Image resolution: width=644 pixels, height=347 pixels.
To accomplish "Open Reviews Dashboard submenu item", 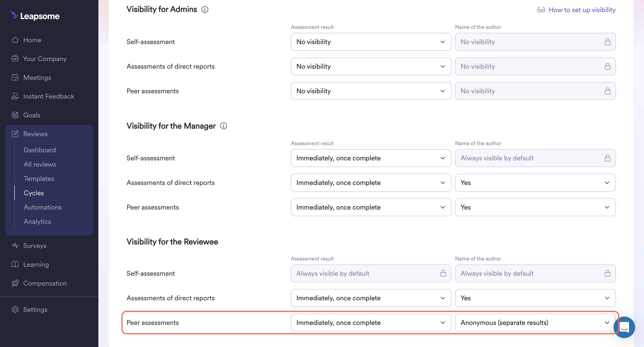I will coord(40,150).
